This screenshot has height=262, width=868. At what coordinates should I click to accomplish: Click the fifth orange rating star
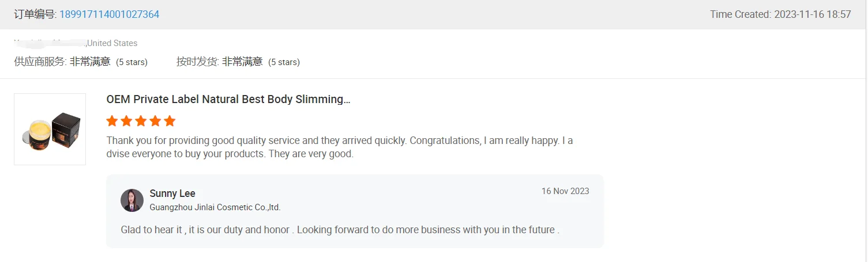click(169, 121)
